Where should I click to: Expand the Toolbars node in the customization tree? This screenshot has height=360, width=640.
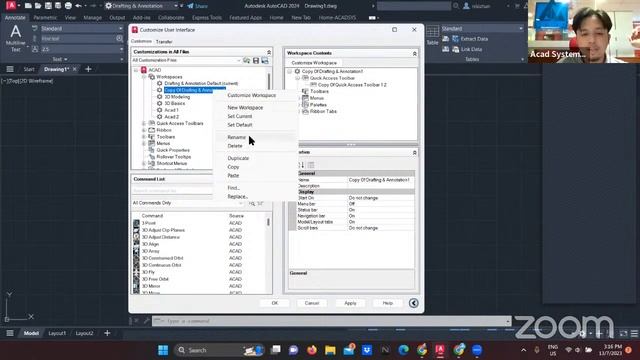pyautogui.click(x=144, y=137)
